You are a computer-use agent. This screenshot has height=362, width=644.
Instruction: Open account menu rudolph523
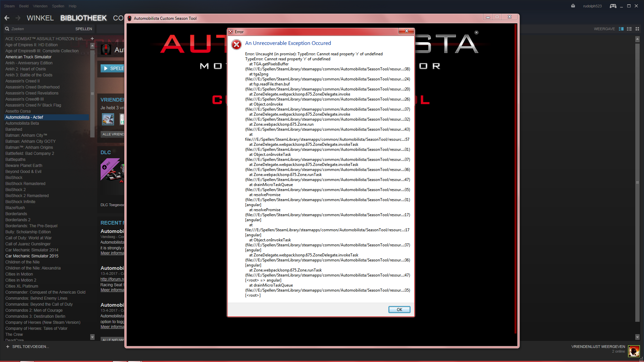[x=592, y=6]
